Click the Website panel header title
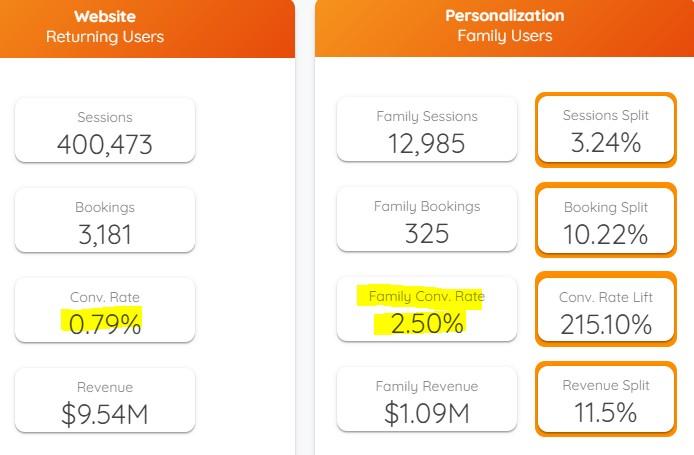The image size is (694, 455). pyautogui.click(x=105, y=16)
